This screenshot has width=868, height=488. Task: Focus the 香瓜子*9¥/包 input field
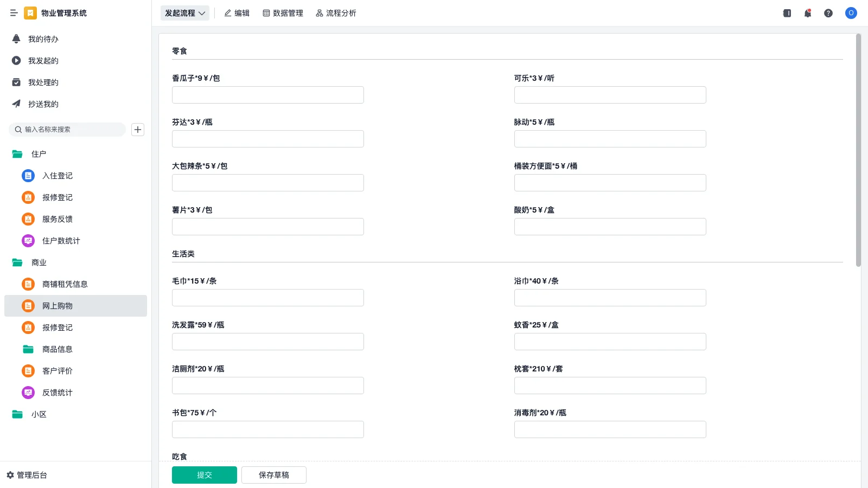pos(267,95)
